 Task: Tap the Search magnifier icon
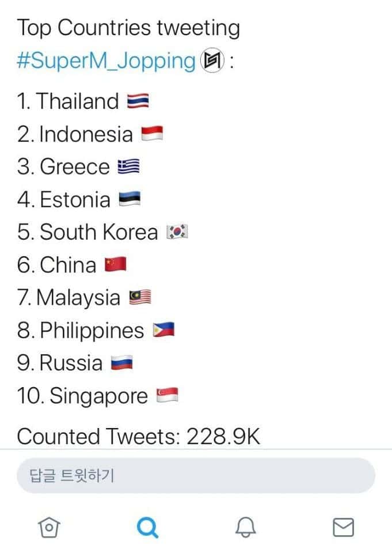click(x=148, y=527)
